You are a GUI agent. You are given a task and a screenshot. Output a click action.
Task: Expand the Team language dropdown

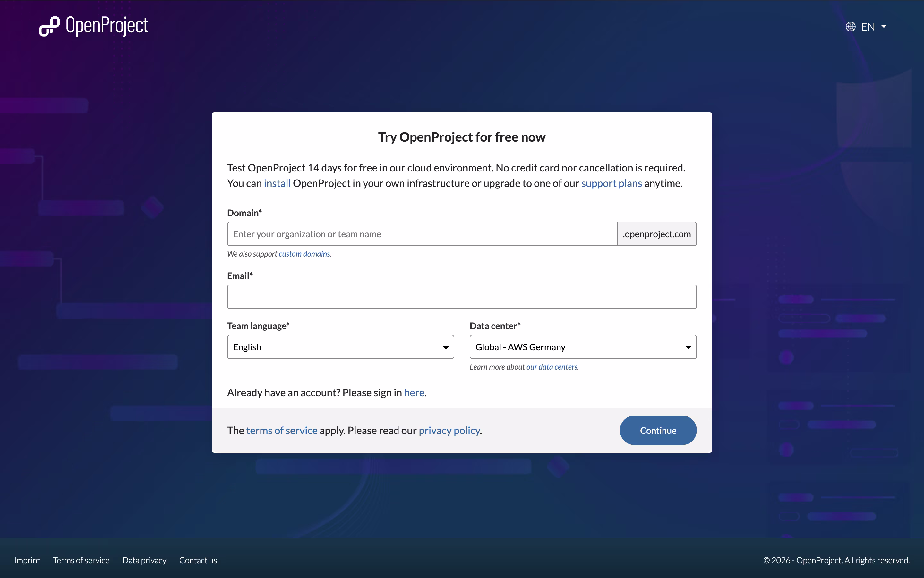(x=341, y=347)
